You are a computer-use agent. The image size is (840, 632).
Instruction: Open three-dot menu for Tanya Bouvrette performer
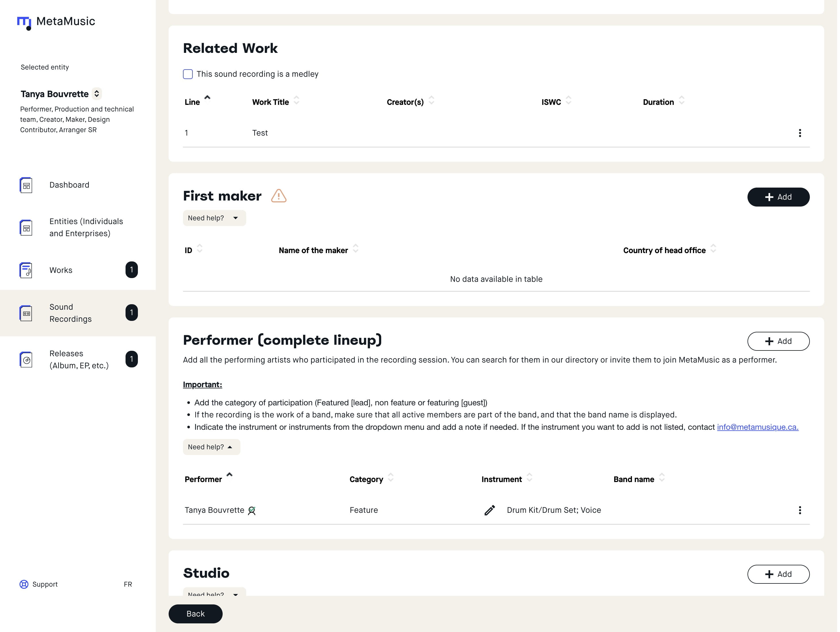point(799,510)
